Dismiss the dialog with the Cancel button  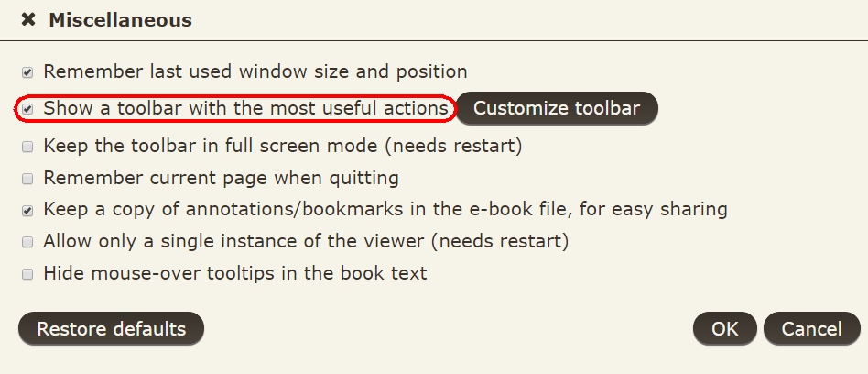811,328
